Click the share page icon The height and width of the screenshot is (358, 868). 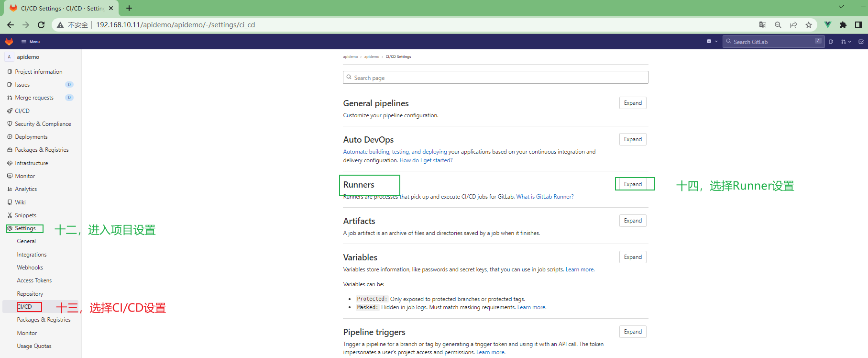pyautogui.click(x=793, y=25)
